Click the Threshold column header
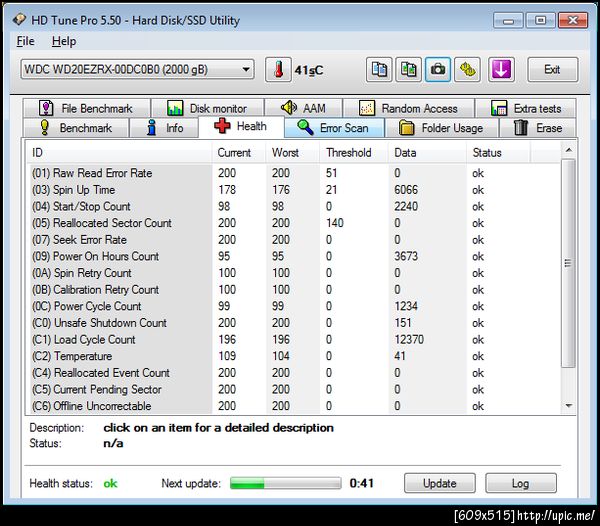The image size is (600, 526). tap(354, 153)
